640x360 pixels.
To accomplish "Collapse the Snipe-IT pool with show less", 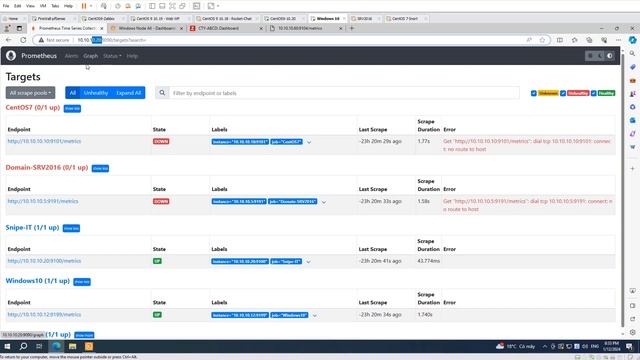I will tap(71, 228).
